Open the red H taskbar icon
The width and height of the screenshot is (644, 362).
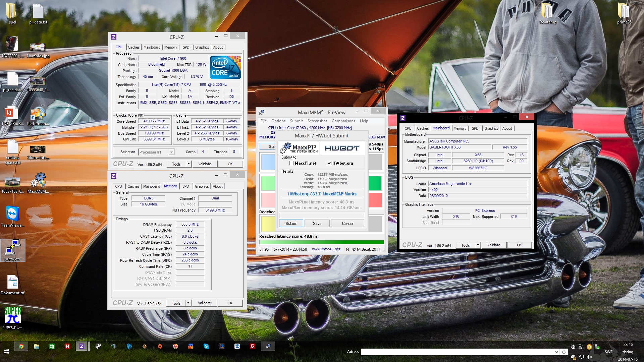pos(67,346)
